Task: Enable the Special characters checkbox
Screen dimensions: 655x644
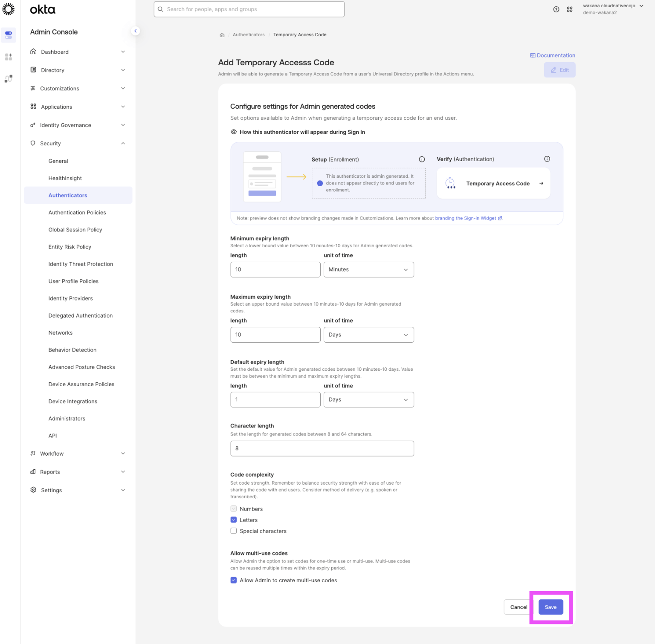Action: [x=233, y=531]
